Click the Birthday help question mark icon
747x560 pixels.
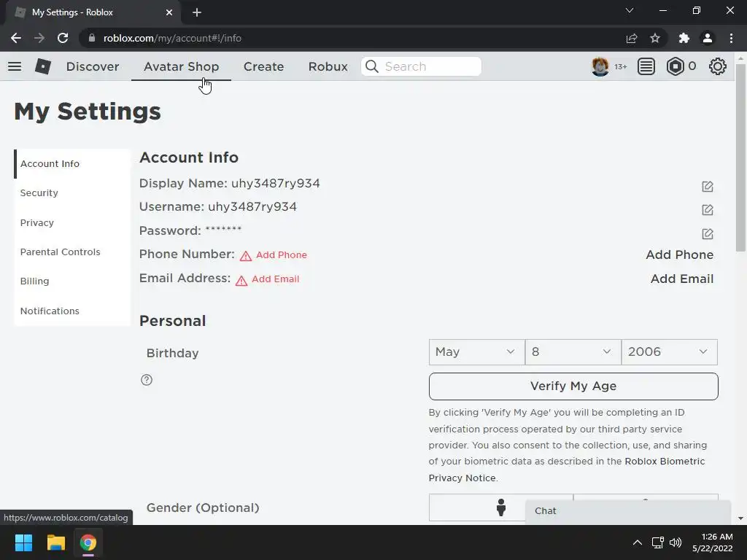coord(147,379)
